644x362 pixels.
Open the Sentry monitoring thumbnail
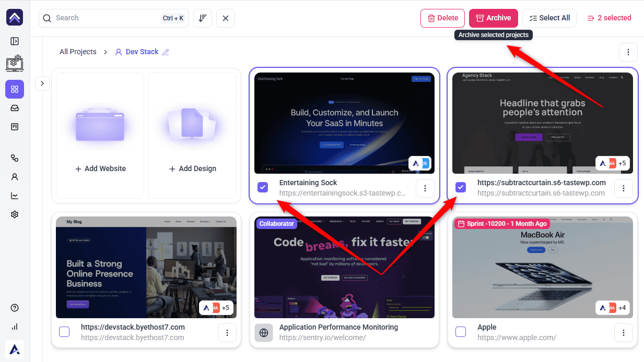tap(344, 268)
